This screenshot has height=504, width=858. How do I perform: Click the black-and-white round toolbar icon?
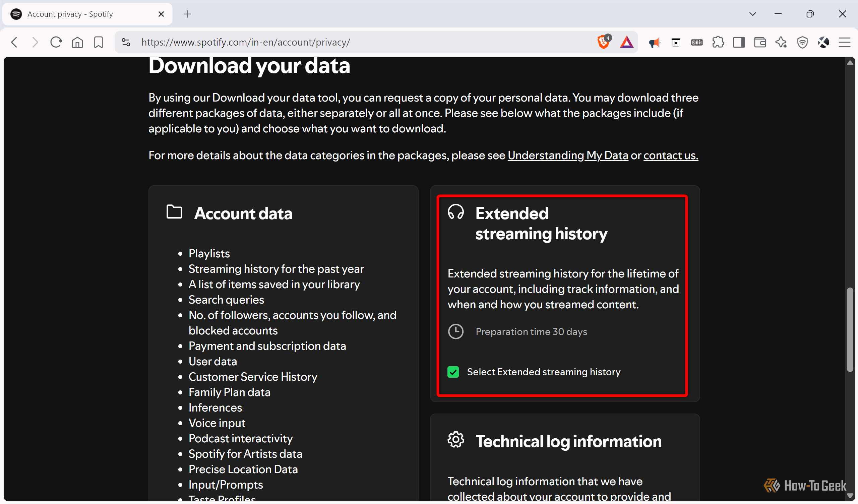click(823, 42)
